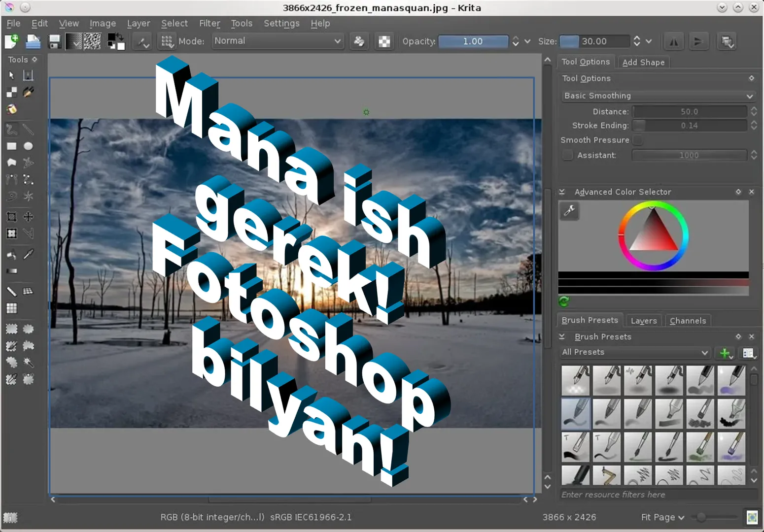
Task: Toggle the Smooth Pressure checkbox
Action: click(x=638, y=140)
